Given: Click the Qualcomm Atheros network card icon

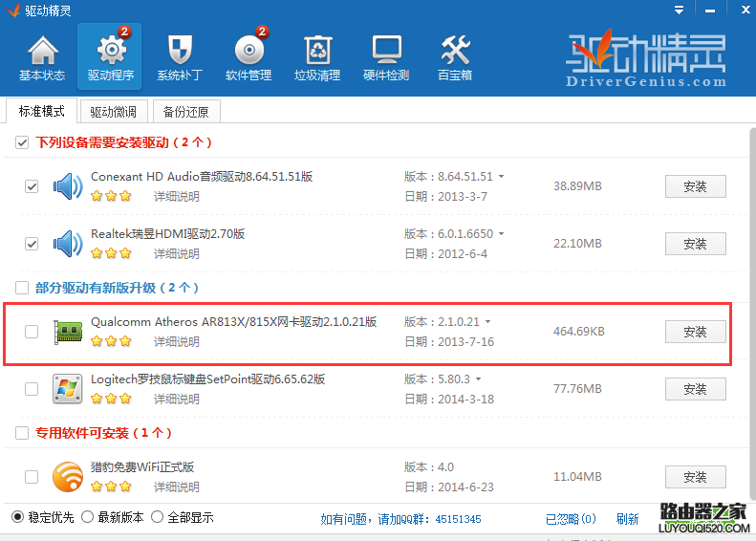Looking at the screenshot, I should point(68,332).
